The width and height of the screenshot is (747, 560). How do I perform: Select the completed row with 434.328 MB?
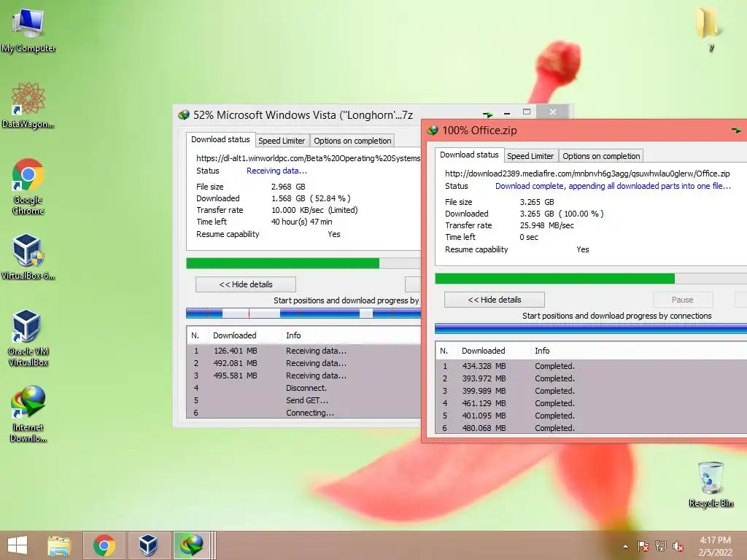[x=592, y=366]
